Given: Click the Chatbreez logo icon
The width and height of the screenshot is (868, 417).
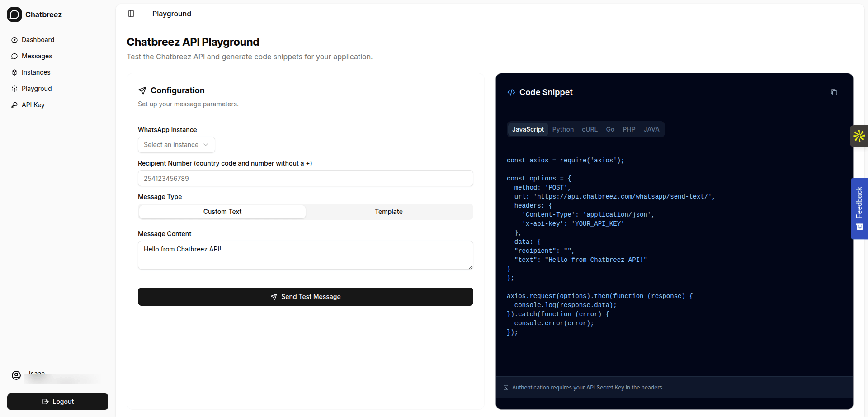Looking at the screenshot, I should [14, 14].
